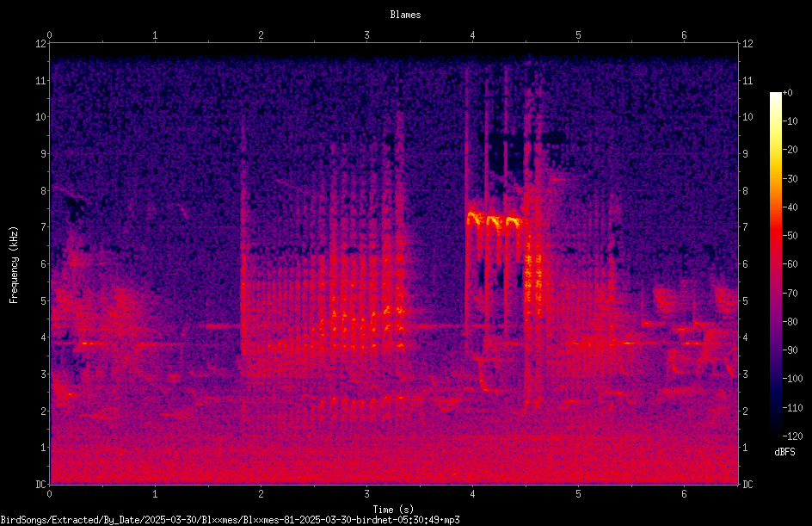Image resolution: width=812 pixels, height=526 pixels.
Task: Click the bright yellow chirps near 7 kHz
Action: [x=494, y=222]
